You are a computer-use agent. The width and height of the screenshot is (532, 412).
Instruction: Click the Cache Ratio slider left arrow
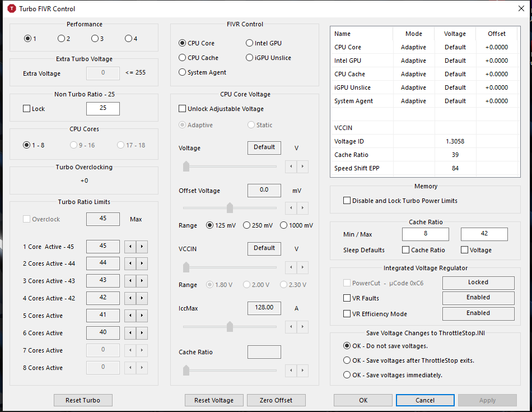click(291, 370)
